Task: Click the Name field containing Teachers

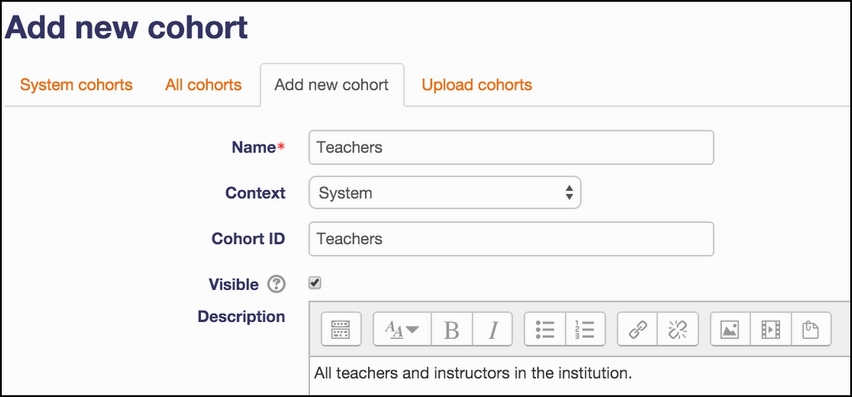Action: coord(511,147)
